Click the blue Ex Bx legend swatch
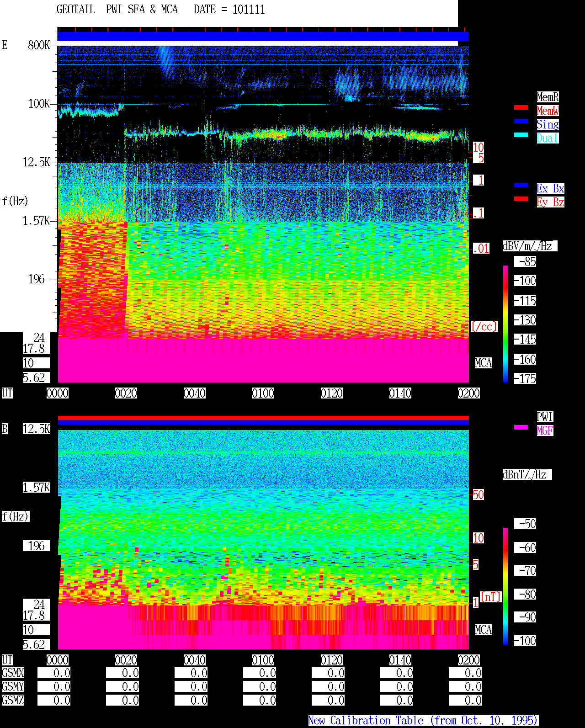The width and height of the screenshot is (585, 728). [x=521, y=185]
